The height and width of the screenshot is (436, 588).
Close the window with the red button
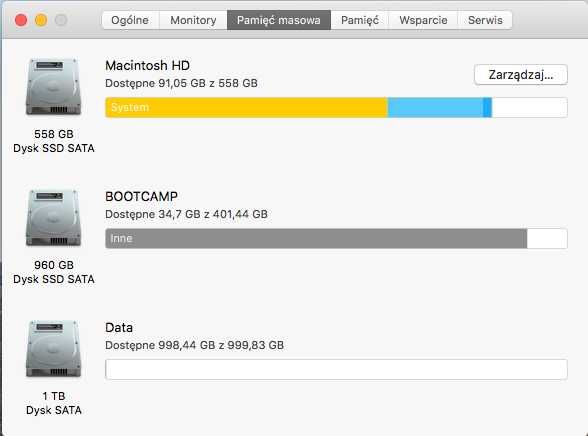pos(21,20)
